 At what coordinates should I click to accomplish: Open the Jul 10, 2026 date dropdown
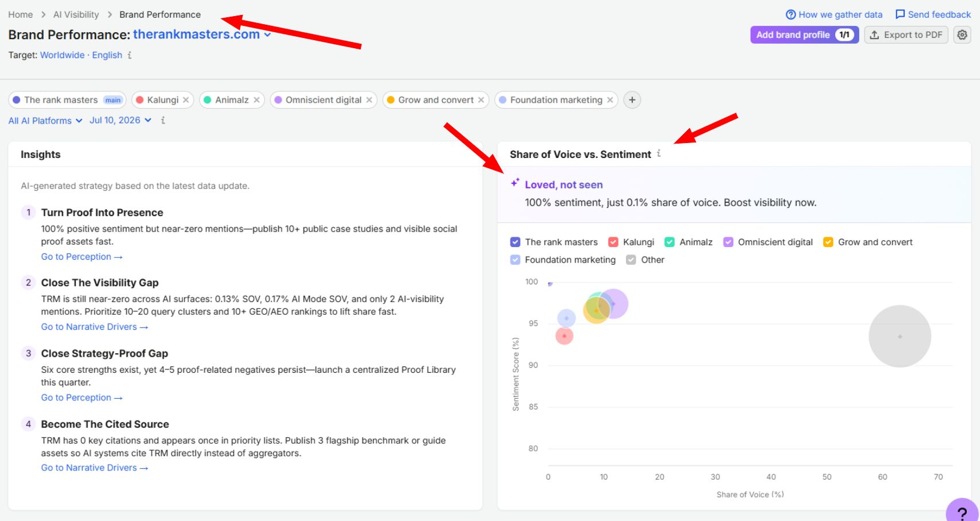pos(120,120)
